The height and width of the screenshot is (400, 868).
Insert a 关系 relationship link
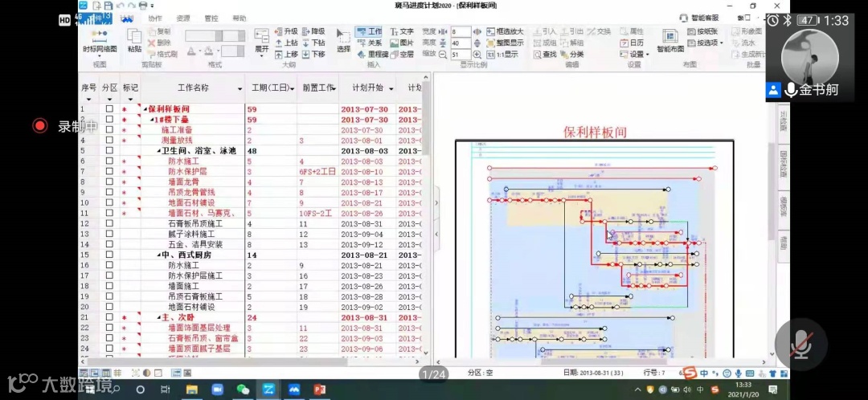click(x=369, y=43)
